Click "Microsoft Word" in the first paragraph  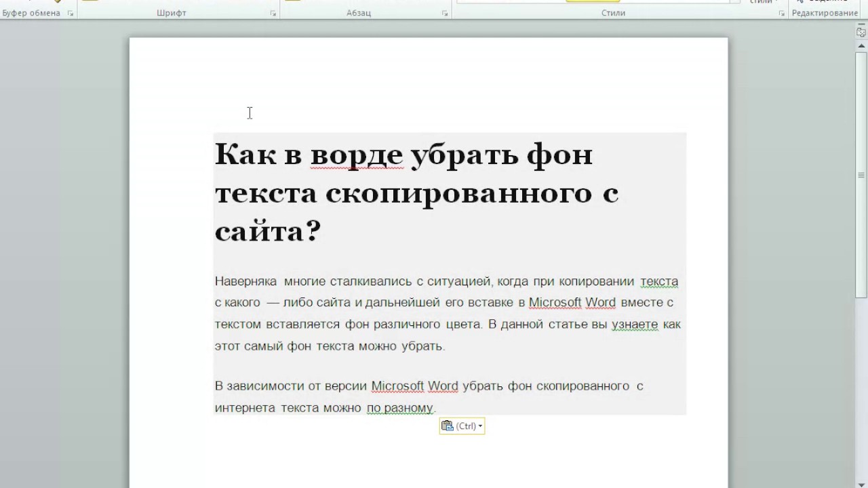[572, 303]
